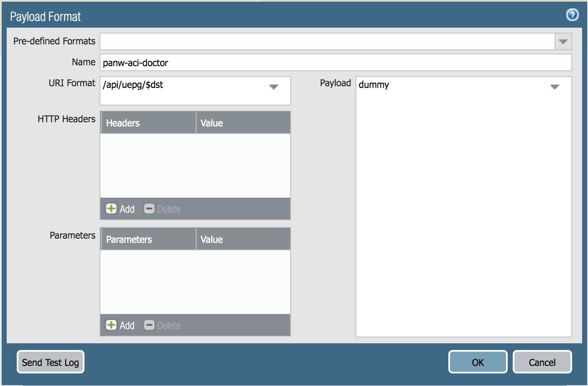The height and width of the screenshot is (386, 588).
Task: Expand the Payload dropdown arrow
Action: pos(555,87)
